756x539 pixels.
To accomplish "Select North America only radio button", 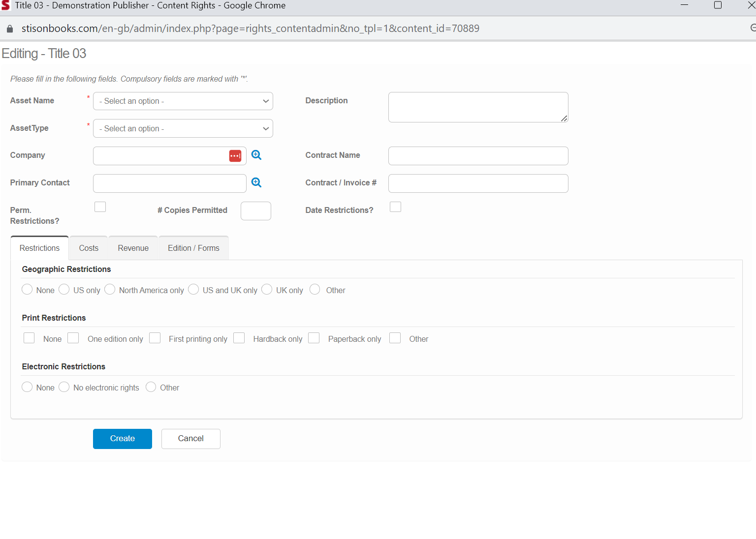I will [110, 290].
